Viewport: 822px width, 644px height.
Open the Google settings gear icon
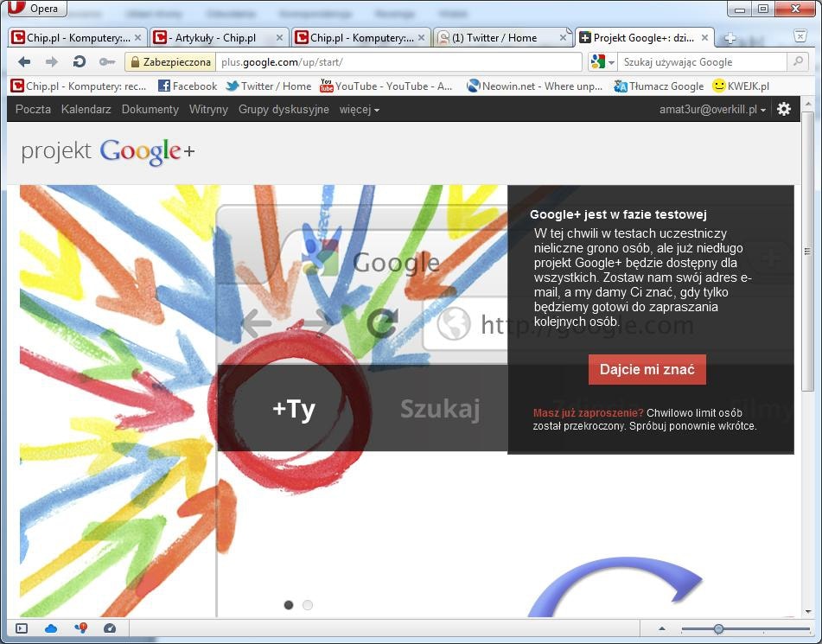(784, 109)
